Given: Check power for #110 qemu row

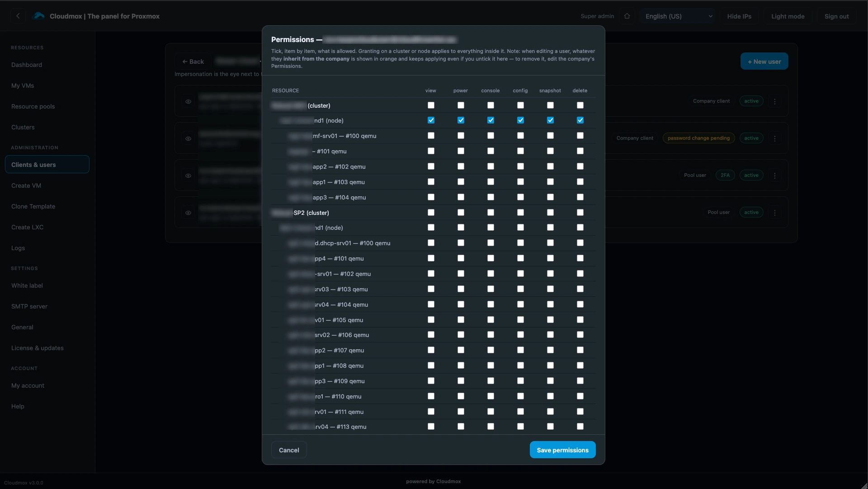Looking at the screenshot, I should pyautogui.click(x=461, y=396).
